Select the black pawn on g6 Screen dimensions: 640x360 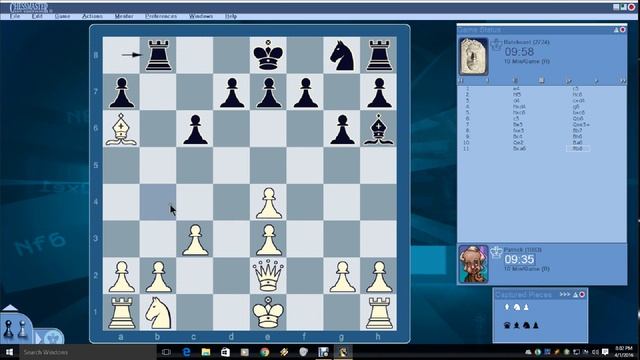pyautogui.click(x=342, y=129)
